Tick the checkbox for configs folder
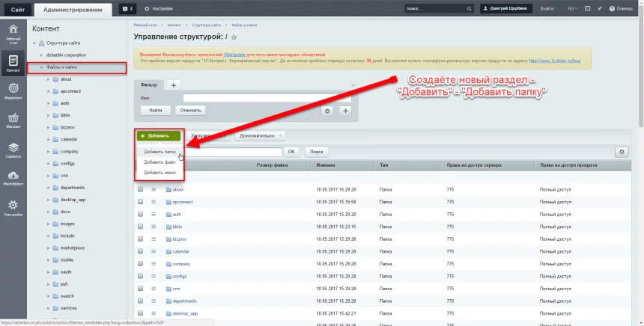Image resolution: width=644 pixels, height=326 pixels. coord(140,276)
